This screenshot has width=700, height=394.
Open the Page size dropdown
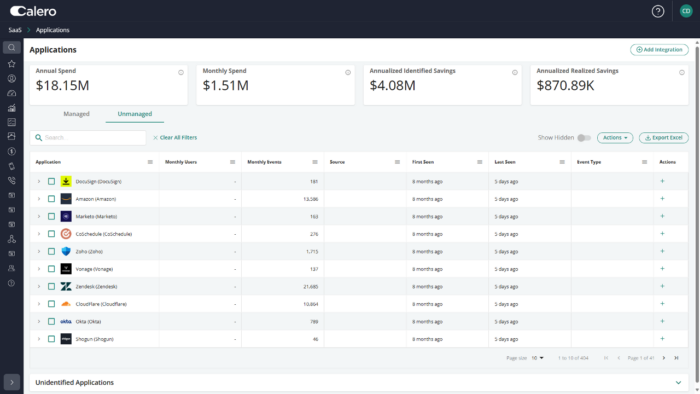click(538, 358)
